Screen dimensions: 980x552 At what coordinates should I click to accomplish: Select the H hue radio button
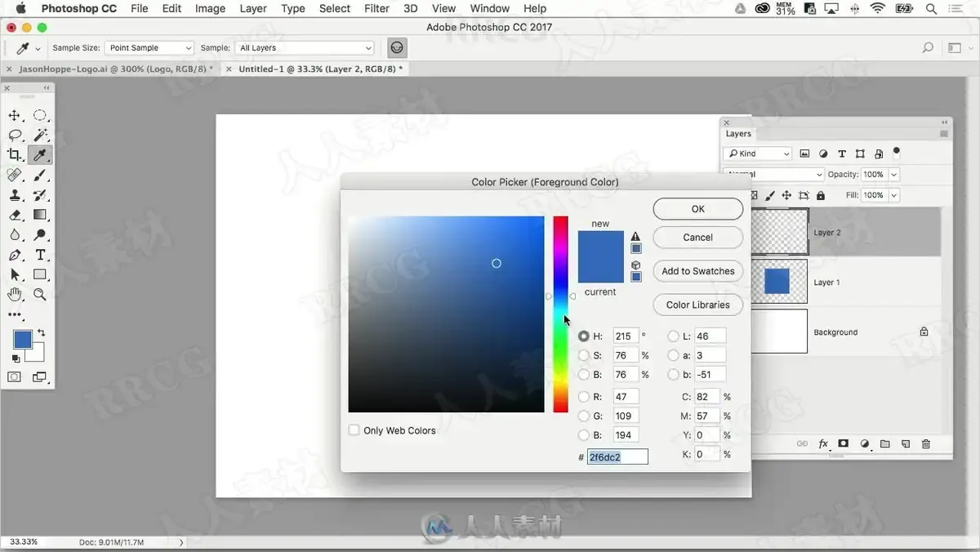[584, 336]
